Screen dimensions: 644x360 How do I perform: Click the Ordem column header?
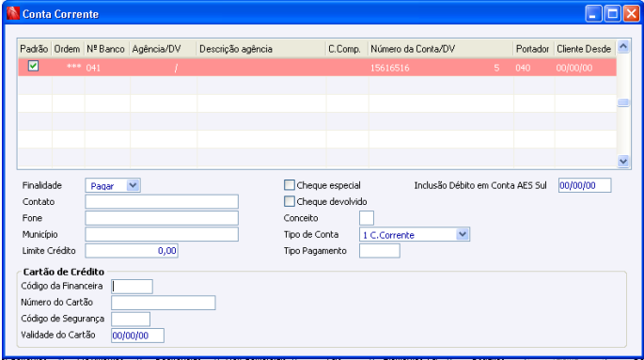(68, 49)
